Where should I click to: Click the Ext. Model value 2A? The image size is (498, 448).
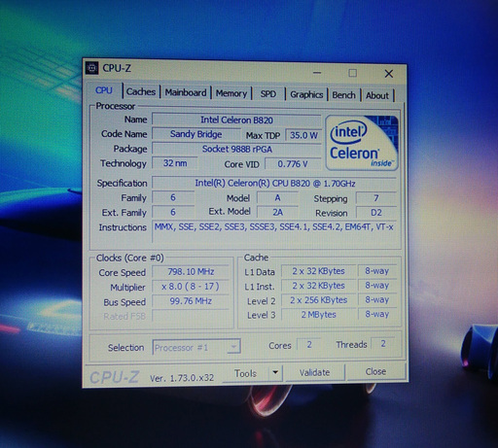pos(277,212)
